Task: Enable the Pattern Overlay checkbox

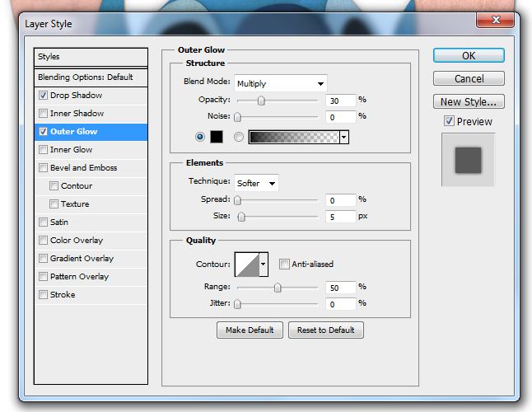Action: click(43, 276)
